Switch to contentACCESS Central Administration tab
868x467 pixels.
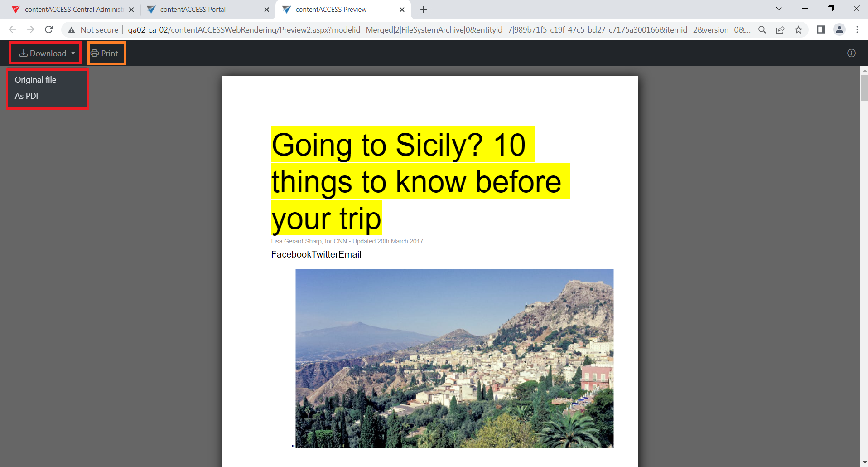[x=72, y=10]
